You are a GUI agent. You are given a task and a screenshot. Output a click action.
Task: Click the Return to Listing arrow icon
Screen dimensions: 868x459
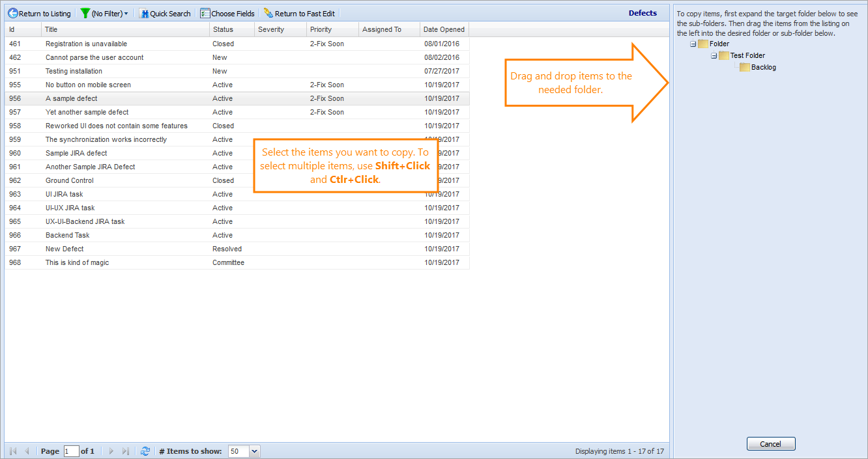click(12, 13)
